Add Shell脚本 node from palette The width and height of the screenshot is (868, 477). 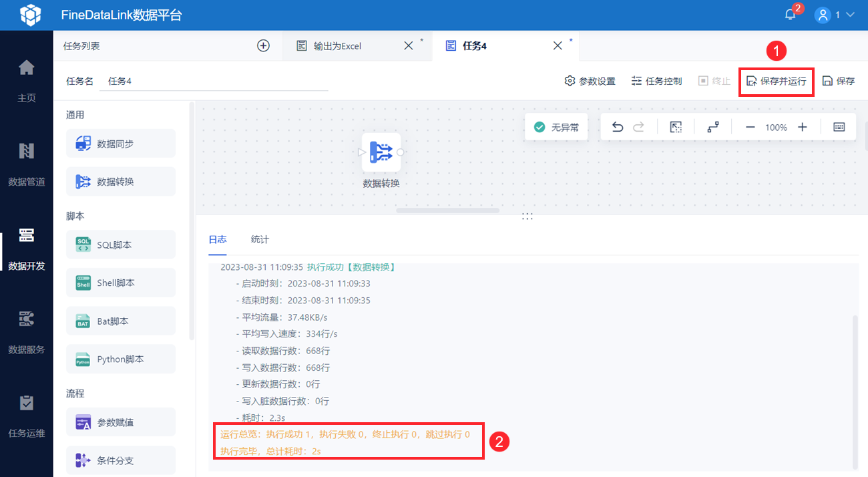[x=121, y=283]
